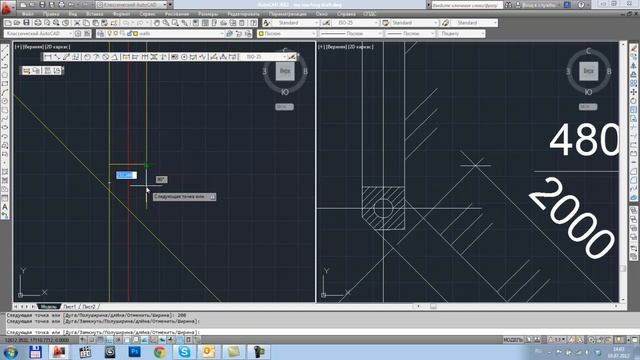Click the Plot printer icon
640x360 pixels.
tap(38, 23)
